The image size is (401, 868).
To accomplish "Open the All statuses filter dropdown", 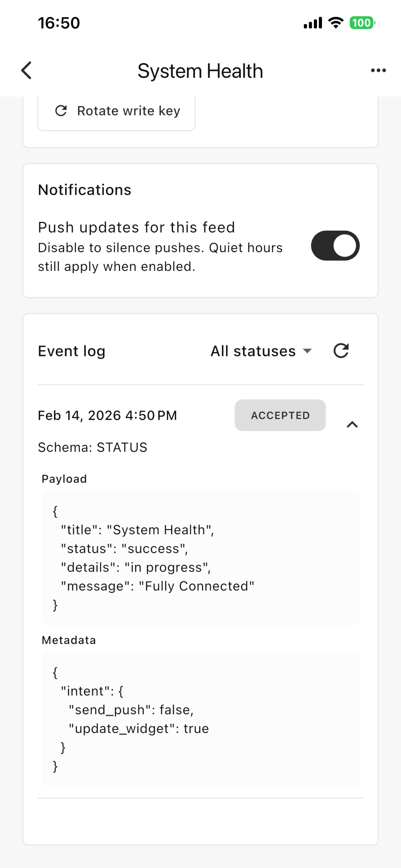I will click(260, 351).
